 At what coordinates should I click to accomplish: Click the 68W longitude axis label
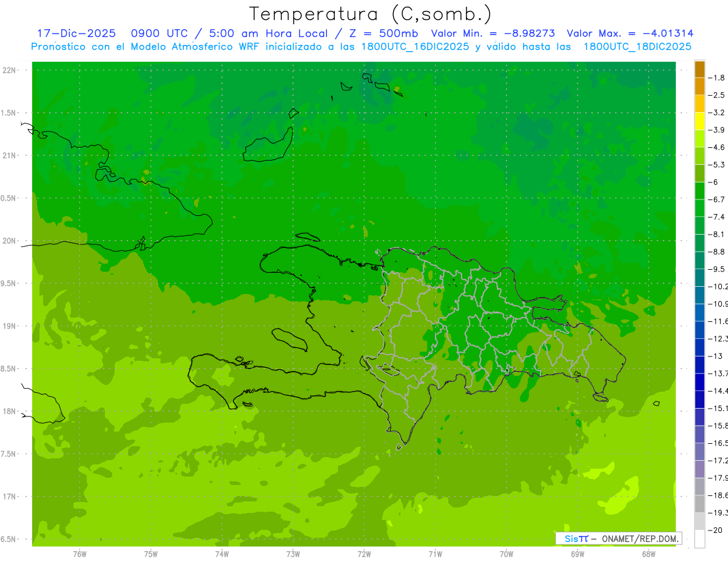(649, 554)
